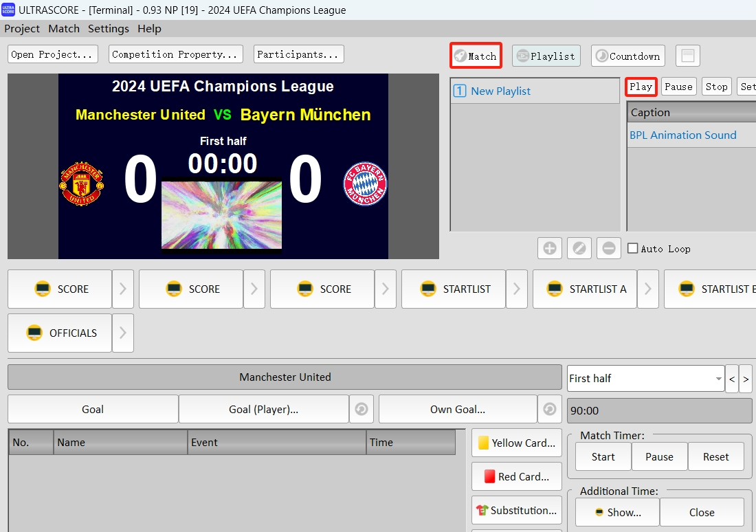This screenshot has width=756, height=532.
Task: Open the Yellow Card dialog
Action: (x=516, y=443)
